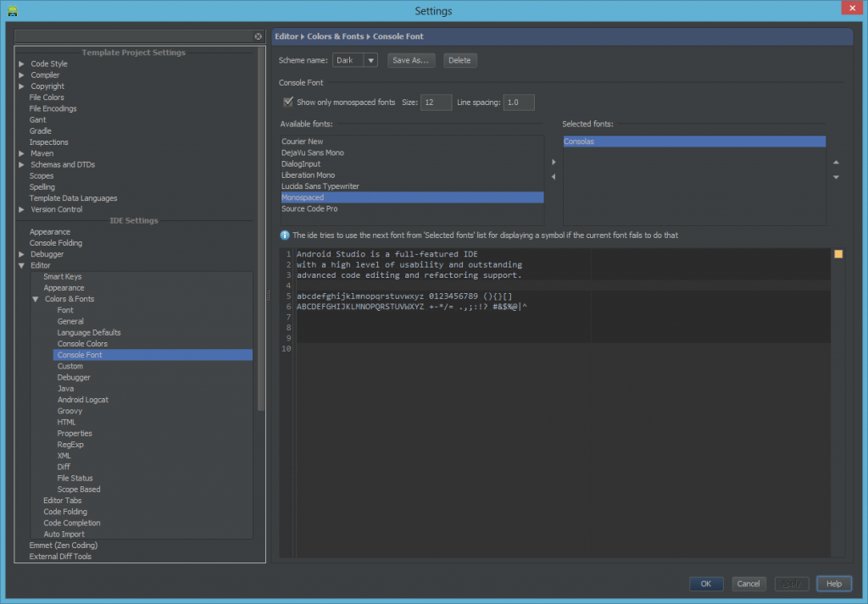Viewport: 868px width, 604px height.
Task: Click the disabled Apply button
Action: coord(791,584)
